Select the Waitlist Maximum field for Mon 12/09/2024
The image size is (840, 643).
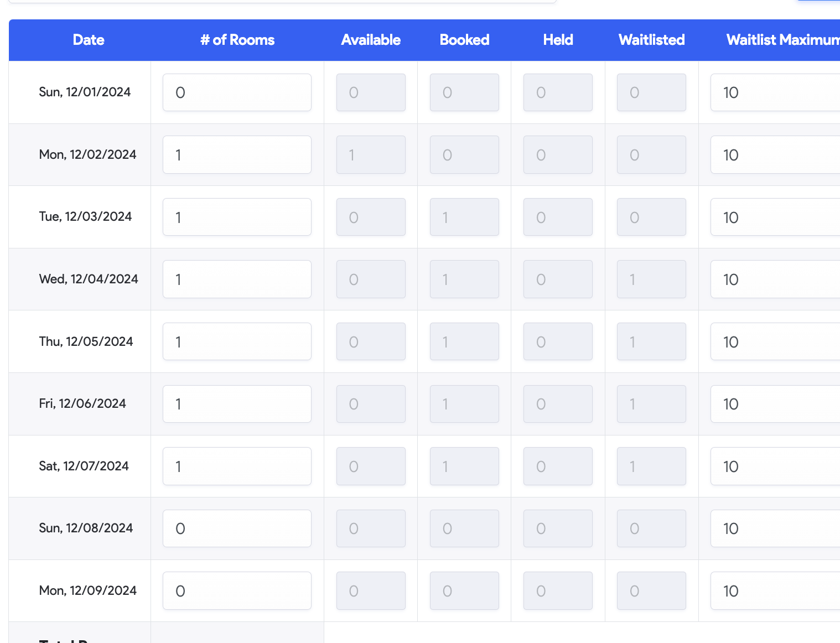[x=775, y=590]
